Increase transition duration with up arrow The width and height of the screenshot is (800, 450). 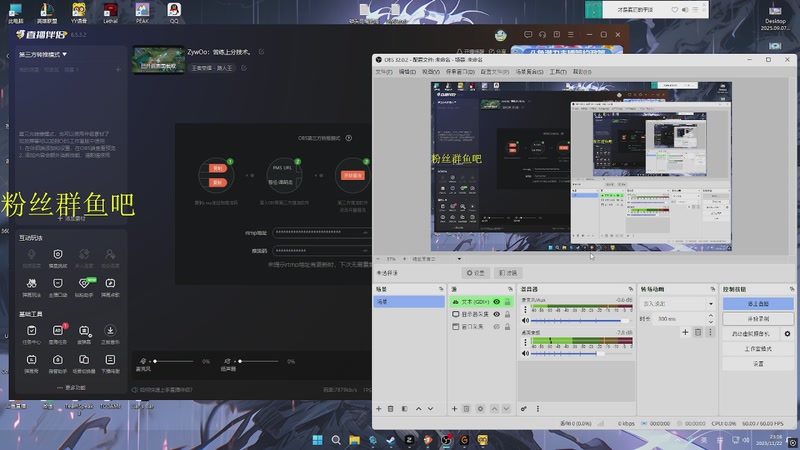click(x=711, y=316)
